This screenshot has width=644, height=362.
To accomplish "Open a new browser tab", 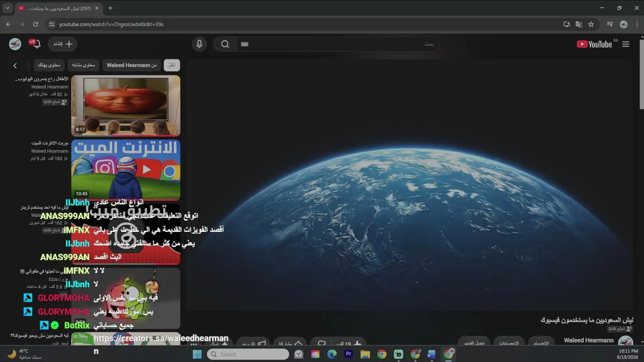I will tap(110, 8).
